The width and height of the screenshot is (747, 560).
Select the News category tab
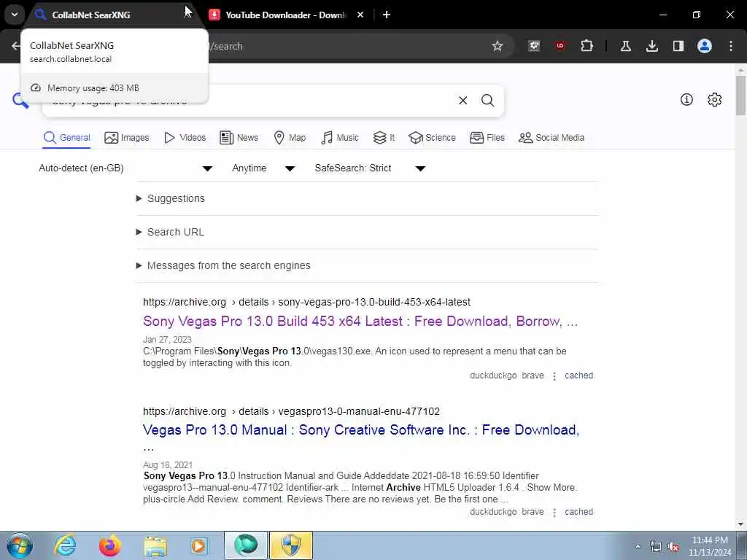[239, 138]
